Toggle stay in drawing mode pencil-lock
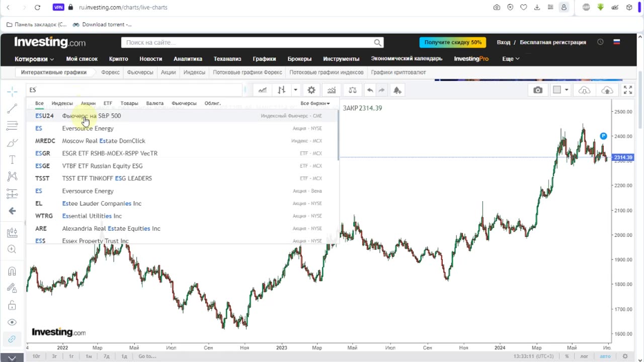Viewport: 644px width, 362px height. point(12,289)
